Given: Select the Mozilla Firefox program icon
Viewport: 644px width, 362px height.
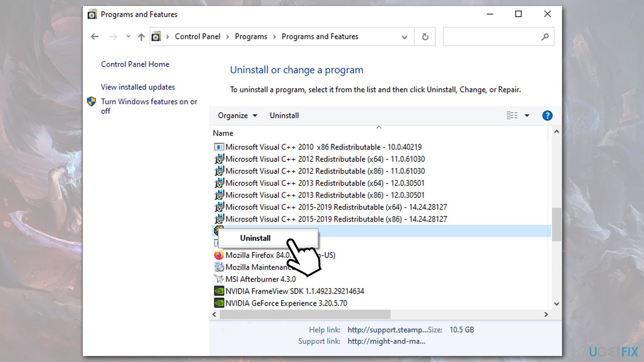Looking at the screenshot, I should [219, 255].
